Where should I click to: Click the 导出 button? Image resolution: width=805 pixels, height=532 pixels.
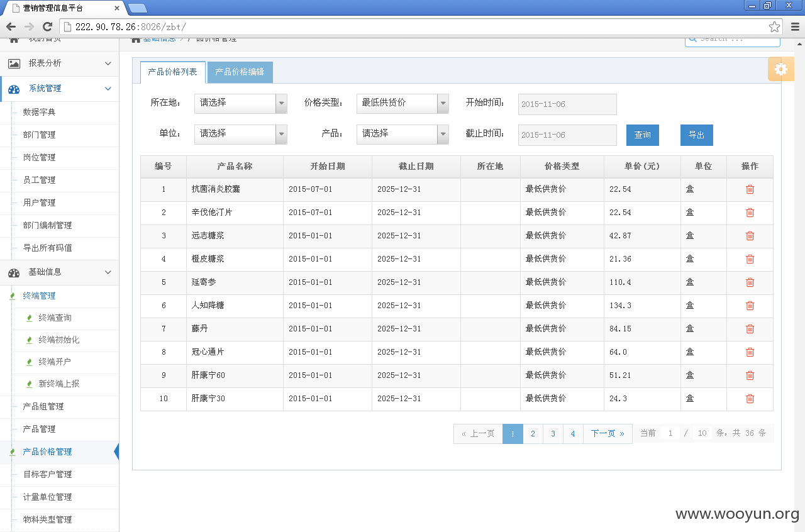[697, 135]
